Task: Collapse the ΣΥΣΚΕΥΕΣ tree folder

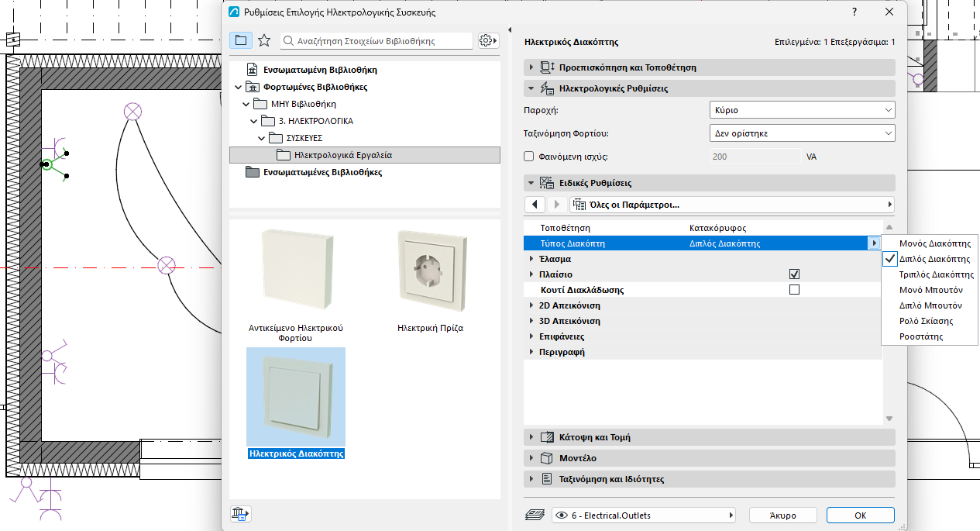Action: (262, 138)
